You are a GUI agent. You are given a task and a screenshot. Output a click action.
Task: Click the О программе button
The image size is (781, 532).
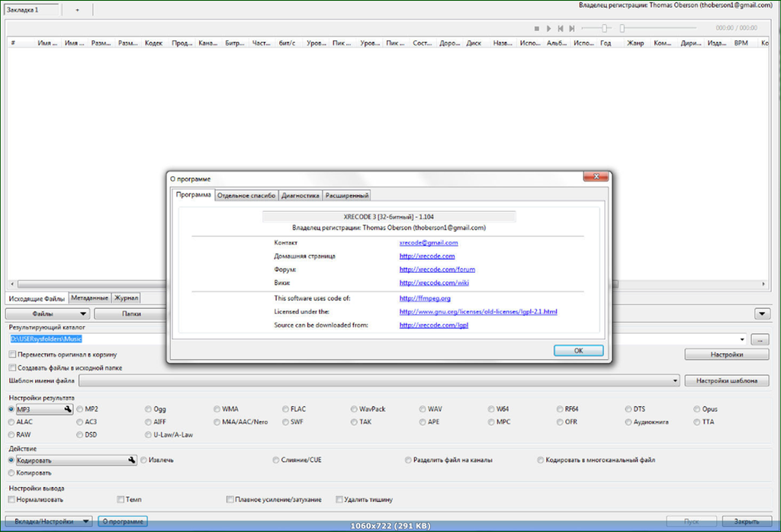(123, 521)
